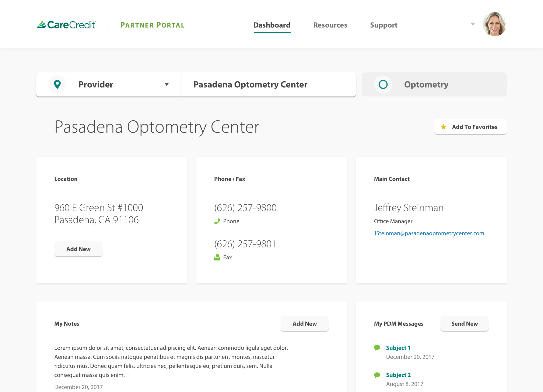Viewport: 543px width, 392px height.
Task: Click the CareCredit logo
Action: tap(66, 25)
